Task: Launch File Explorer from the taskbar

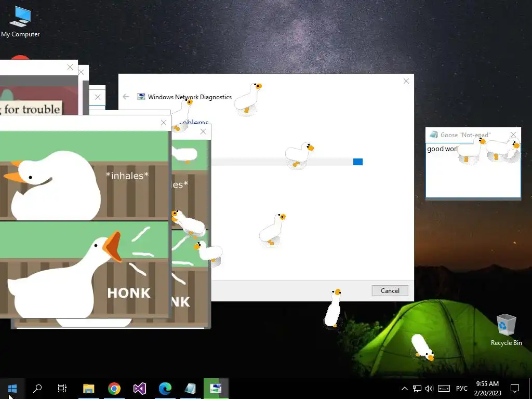Action: pos(88,389)
